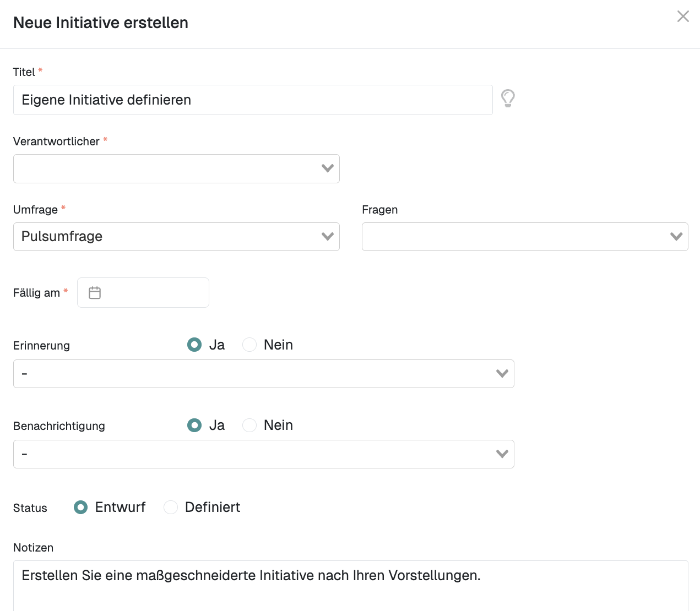
Task: Select Nein for Benachrichtigung
Action: [249, 425]
